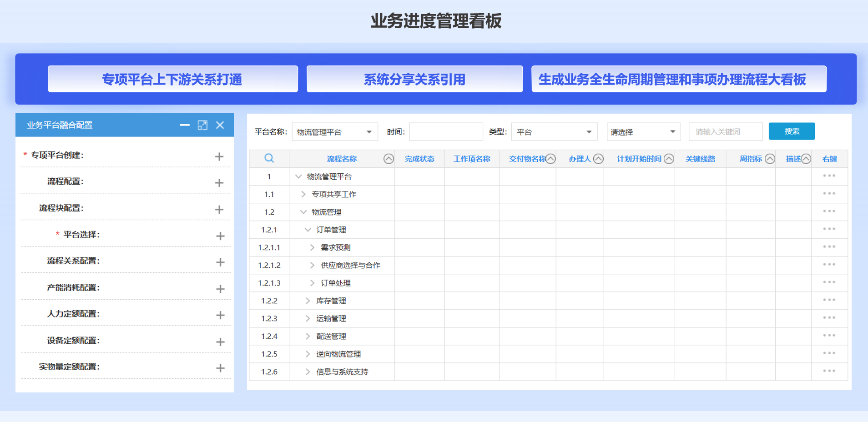
Task: Select the 专项平台上下游关系打通 tab
Action: [173, 79]
